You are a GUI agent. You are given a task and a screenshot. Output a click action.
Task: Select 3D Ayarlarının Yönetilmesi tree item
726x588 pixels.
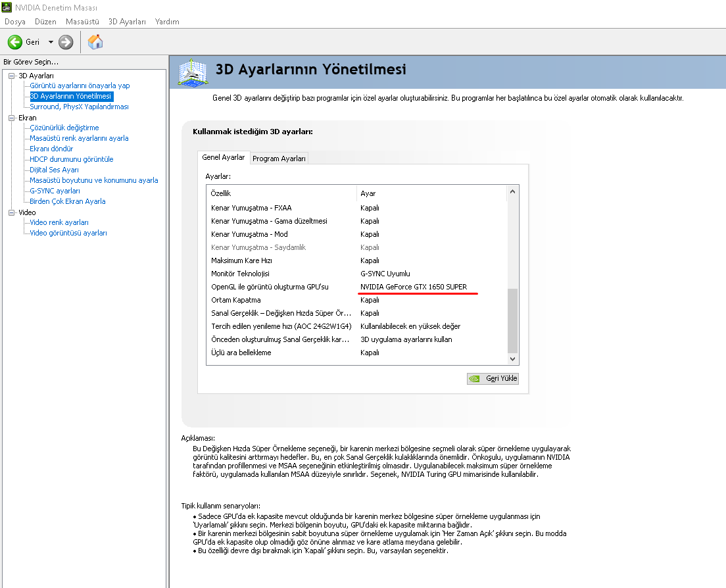(x=71, y=96)
